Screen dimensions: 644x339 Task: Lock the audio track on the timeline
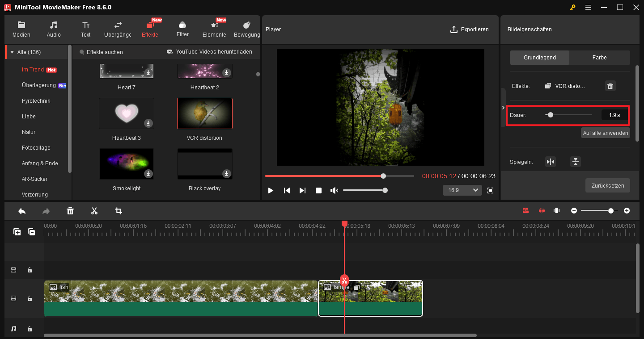pos(30,328)
